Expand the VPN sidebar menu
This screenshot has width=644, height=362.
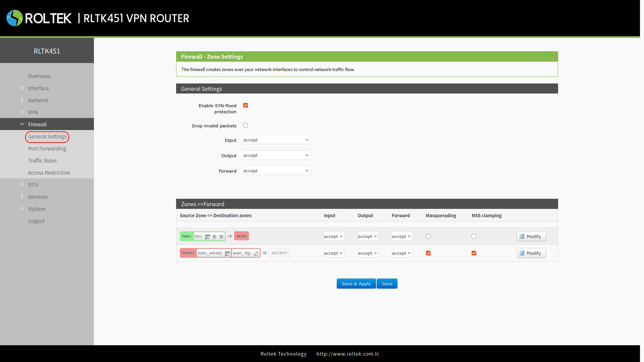pos(33,112)
